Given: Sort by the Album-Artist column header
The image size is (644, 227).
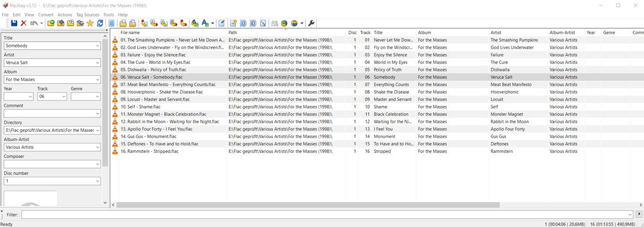Looking at the screenshot, I should pos(566,32).
